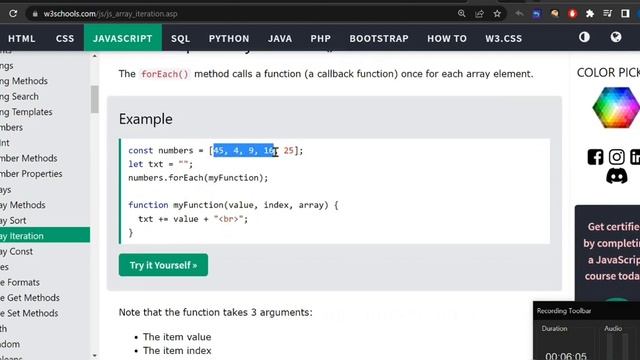This screenshot has height=360, width=640.
Task: Open the Extensions puzzle-piece menu
Action: tap(590, 13)
